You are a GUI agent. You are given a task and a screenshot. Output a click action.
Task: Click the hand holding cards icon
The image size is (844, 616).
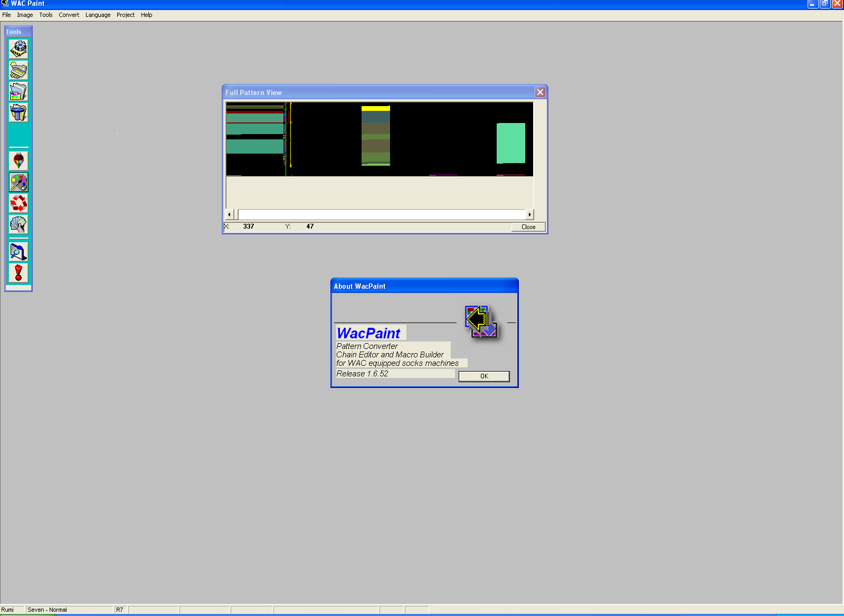point(18,224)
